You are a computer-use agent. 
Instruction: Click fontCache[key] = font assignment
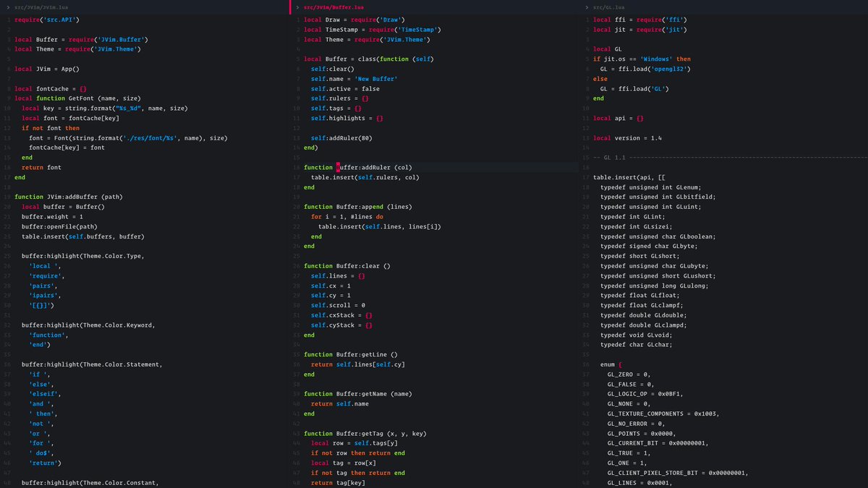click(67, 147)
